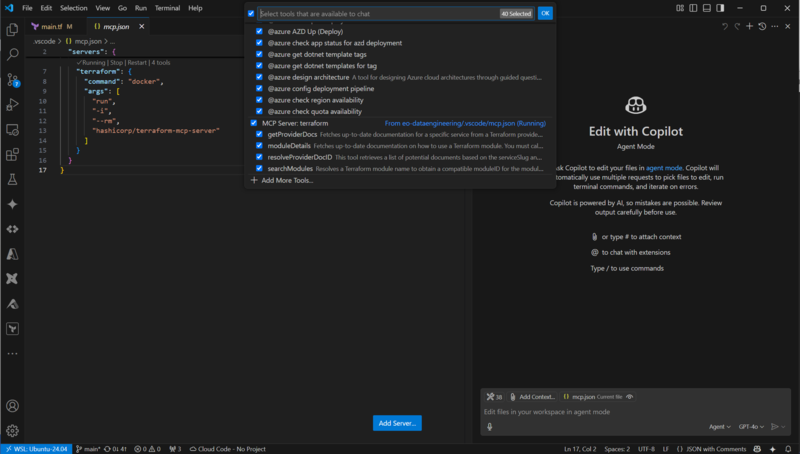Uncheck @azure AZD Up (Deploy) tool
This screenshot has height=454, width=800.
[259, 31]
